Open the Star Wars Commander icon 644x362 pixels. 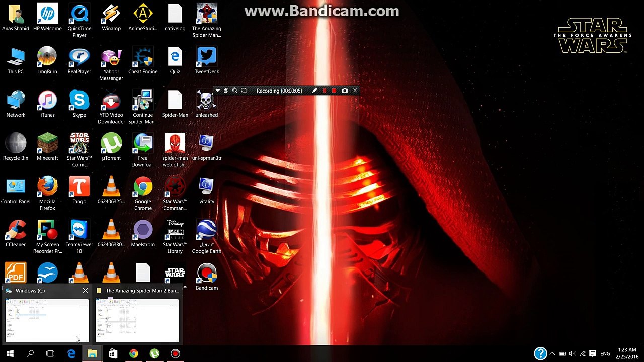pyautogui.click(x=175, y=194)
